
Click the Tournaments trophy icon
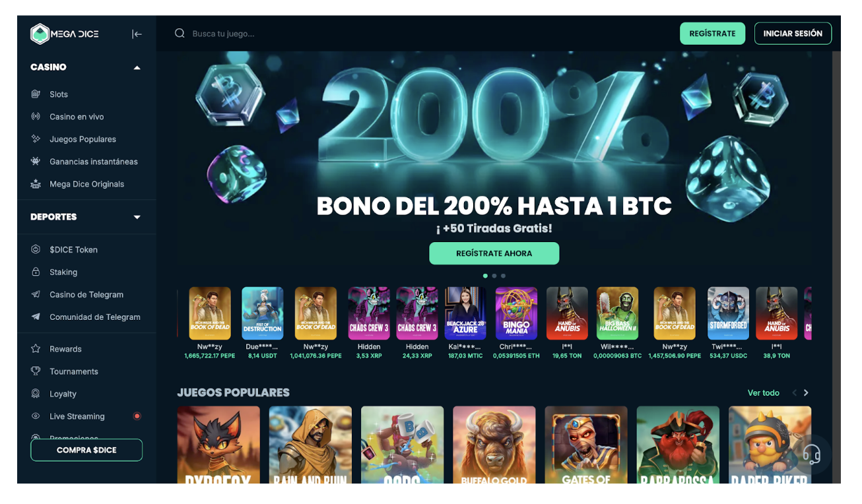tap(36, 371)
